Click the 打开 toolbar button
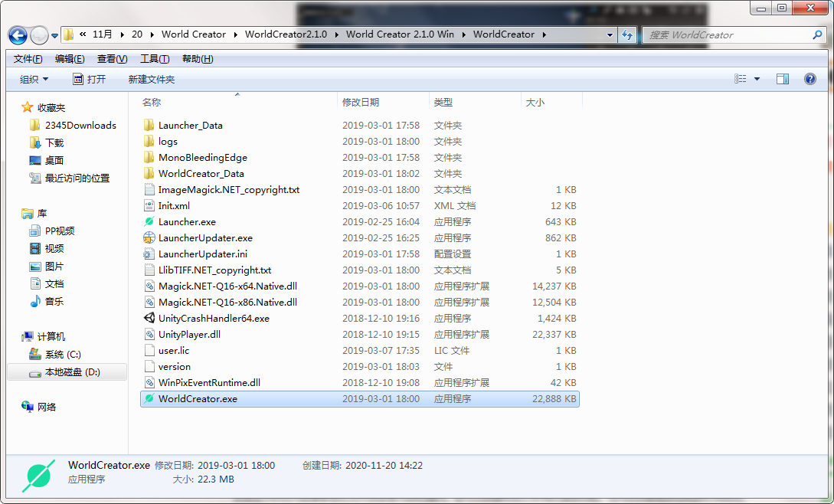Screen dimensions: 834x504 pyautogui.click(x=90, y=80)
